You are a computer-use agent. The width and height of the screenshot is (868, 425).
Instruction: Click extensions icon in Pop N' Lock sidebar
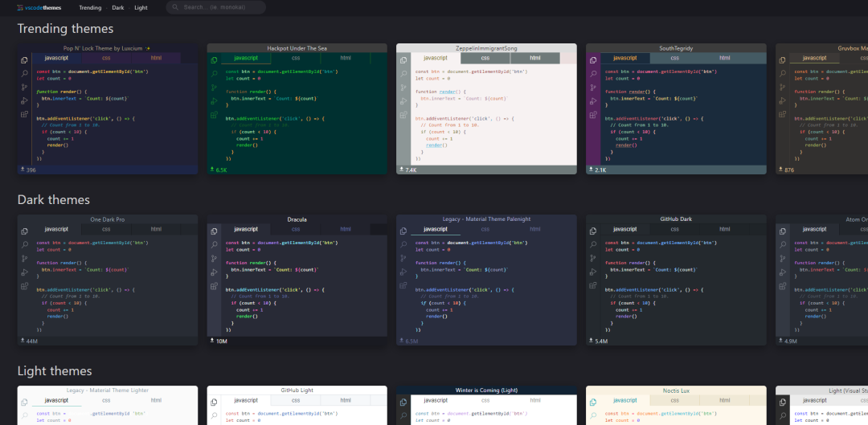pos(24,115)
